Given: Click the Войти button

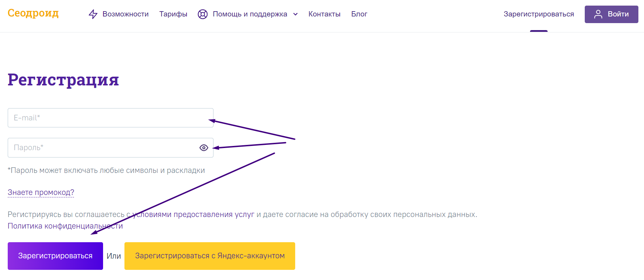Looking at the screenshot, I should (611, 14).
